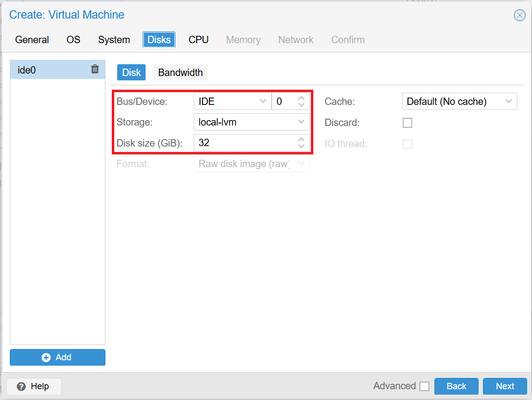
Task: Decrease Disk size using the down arrow
Action: tap(302, 146)
